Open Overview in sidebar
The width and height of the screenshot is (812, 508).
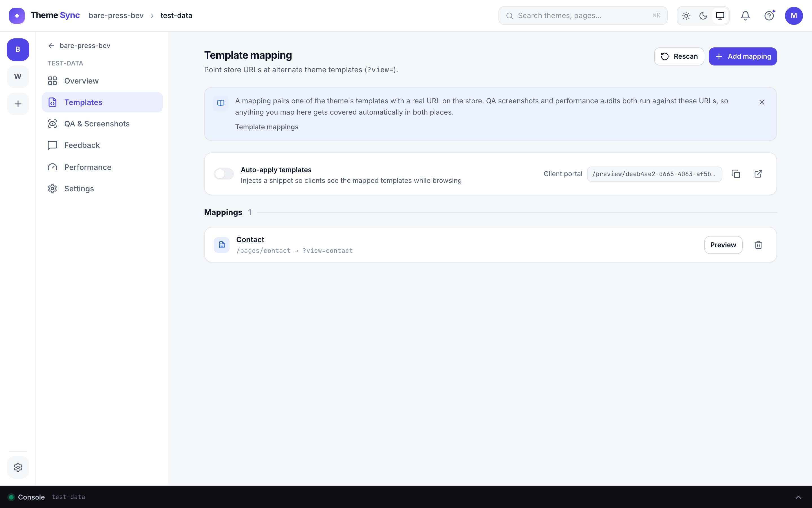[102, 81]
